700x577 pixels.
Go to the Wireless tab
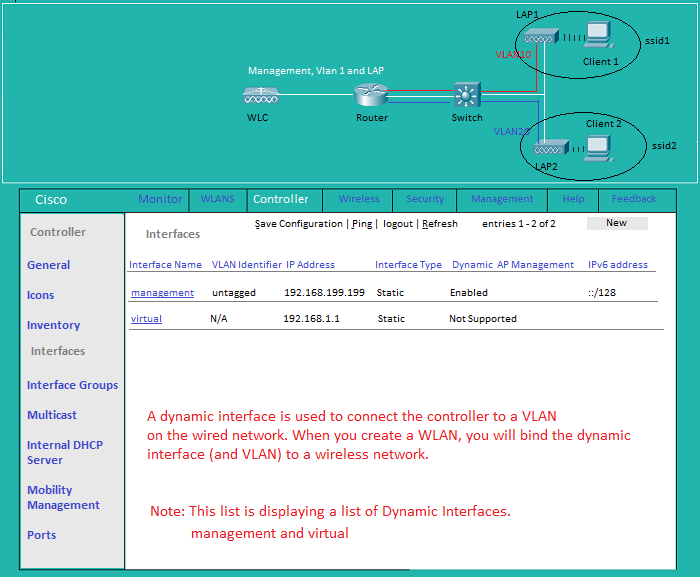[x=359, y=199]
